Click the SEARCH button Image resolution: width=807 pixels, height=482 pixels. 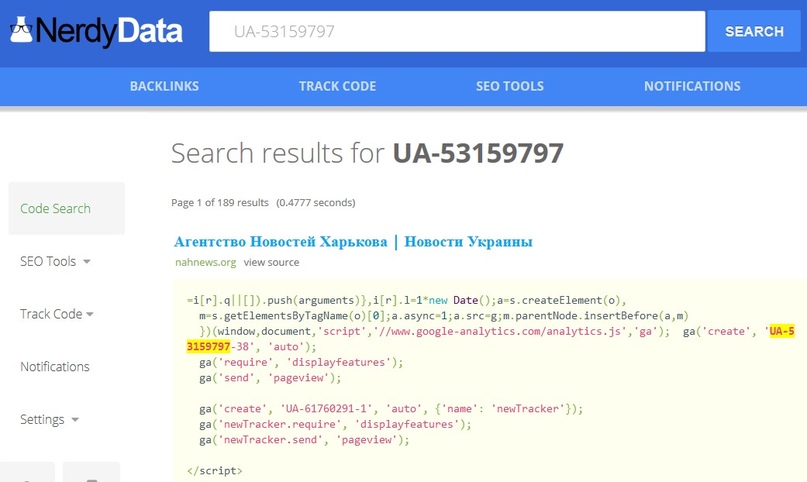754,31
